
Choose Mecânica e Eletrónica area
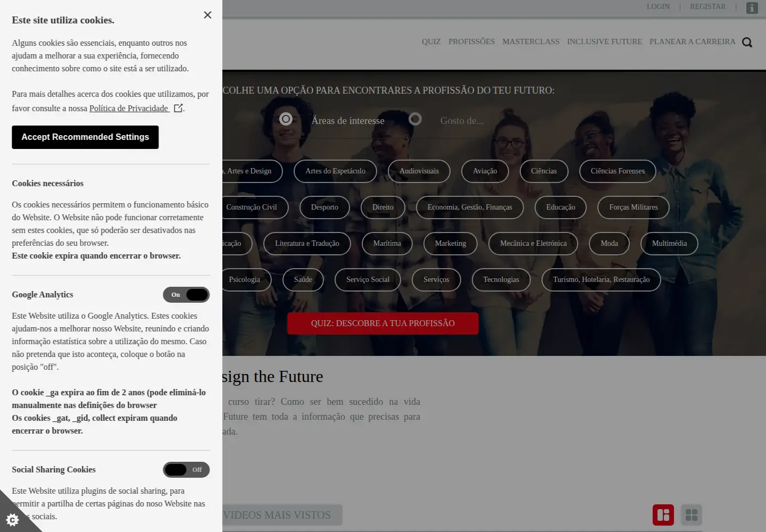coord(533,244)
